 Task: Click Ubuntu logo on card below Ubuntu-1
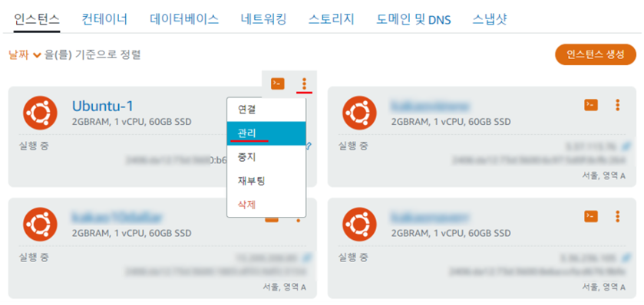coord(40,225)
